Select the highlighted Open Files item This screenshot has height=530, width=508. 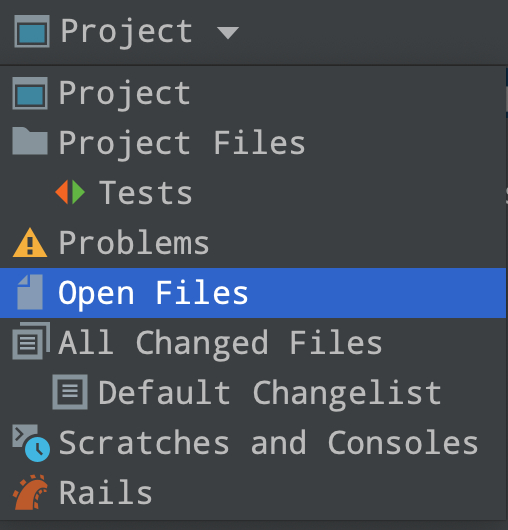(253, 293)
